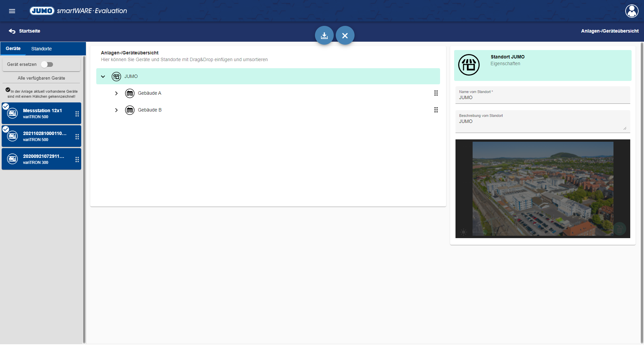Toggle the Gerät ersetzen switch
This screenshot has width=644, height=355.
47,64
